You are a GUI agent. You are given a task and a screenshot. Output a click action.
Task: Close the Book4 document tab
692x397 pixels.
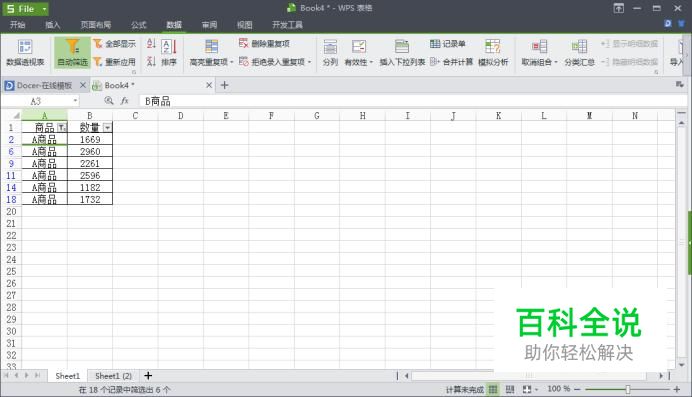click(209, 85)
